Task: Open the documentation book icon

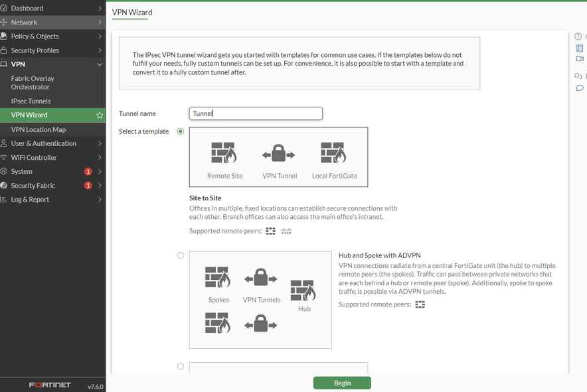Action: click(x=580, y=48)
